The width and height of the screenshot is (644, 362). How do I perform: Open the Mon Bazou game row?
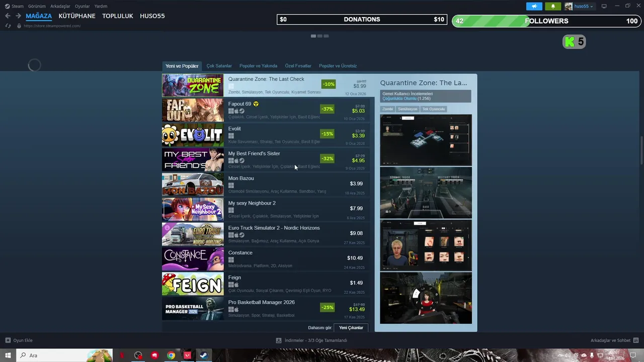pyautogui.click(x=266, y=185)
